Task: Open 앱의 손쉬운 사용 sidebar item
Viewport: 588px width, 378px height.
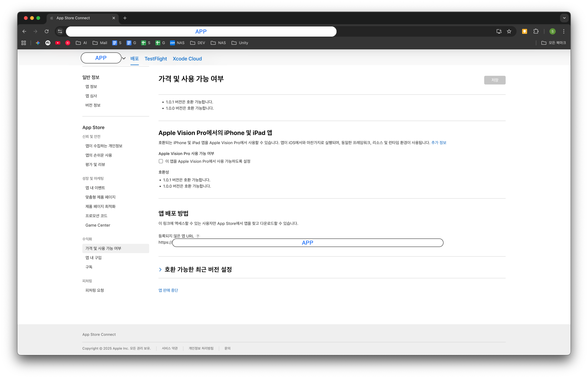Action: (x=99, y=155)
